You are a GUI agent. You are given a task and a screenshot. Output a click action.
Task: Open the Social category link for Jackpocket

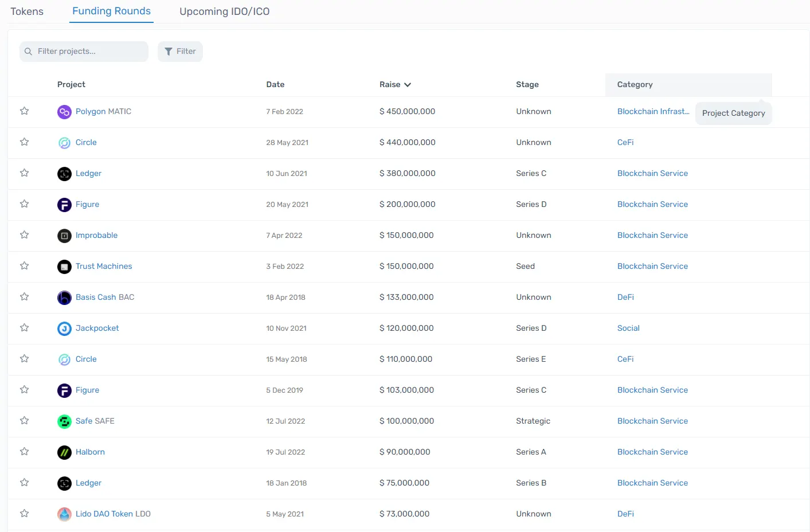pos(628,328)
